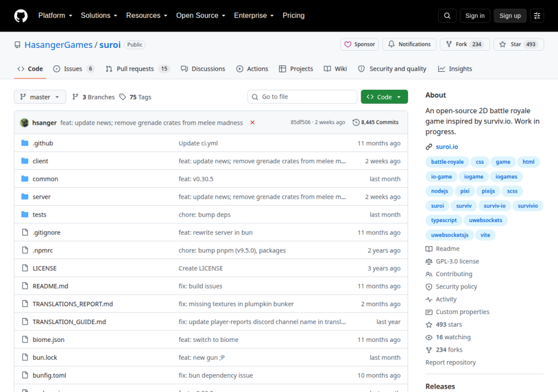
Task: Click the shield icon beside Security policy
Action: click(x=429, y=287)
